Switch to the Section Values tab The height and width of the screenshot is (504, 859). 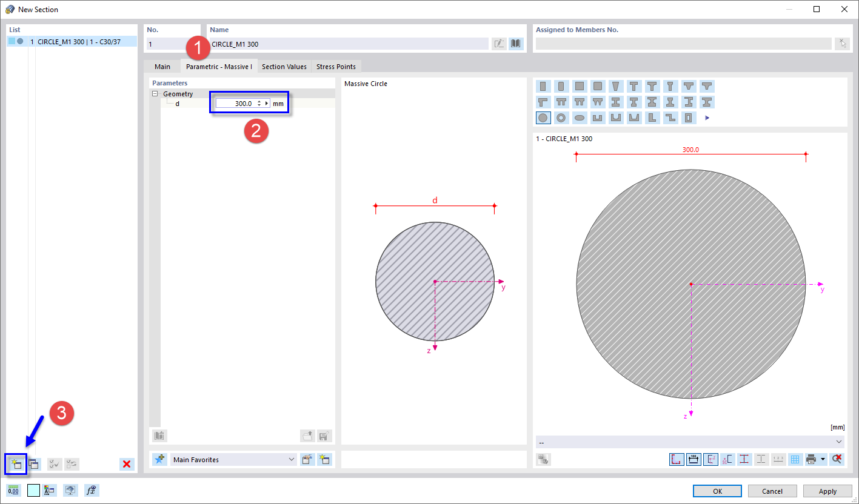(284, 67)
